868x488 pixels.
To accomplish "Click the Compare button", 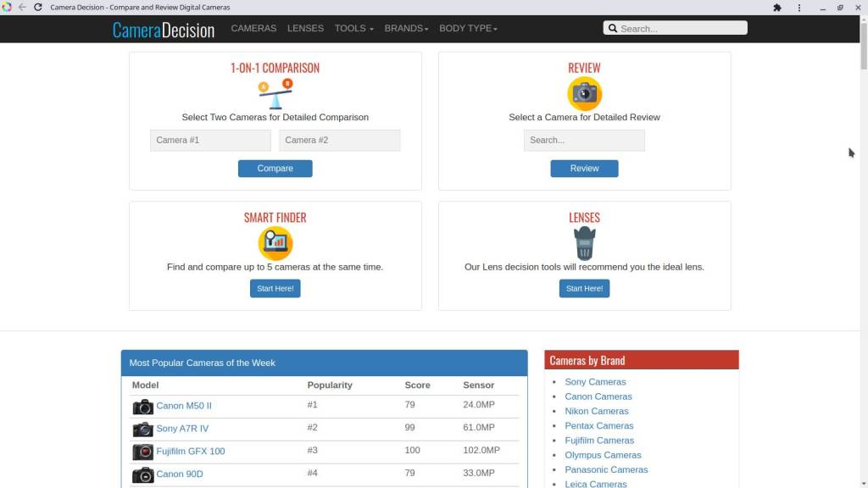I will [x=275, y=169].
